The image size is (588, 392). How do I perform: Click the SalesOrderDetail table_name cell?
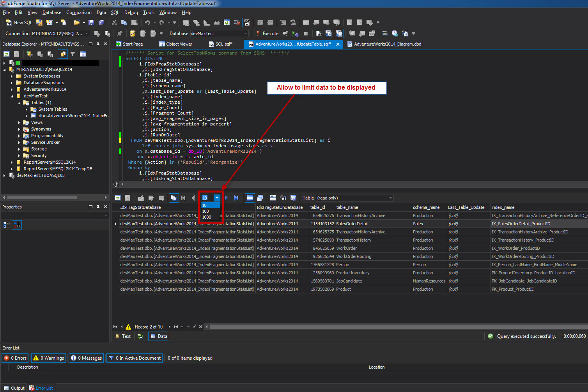pos(373,224)
